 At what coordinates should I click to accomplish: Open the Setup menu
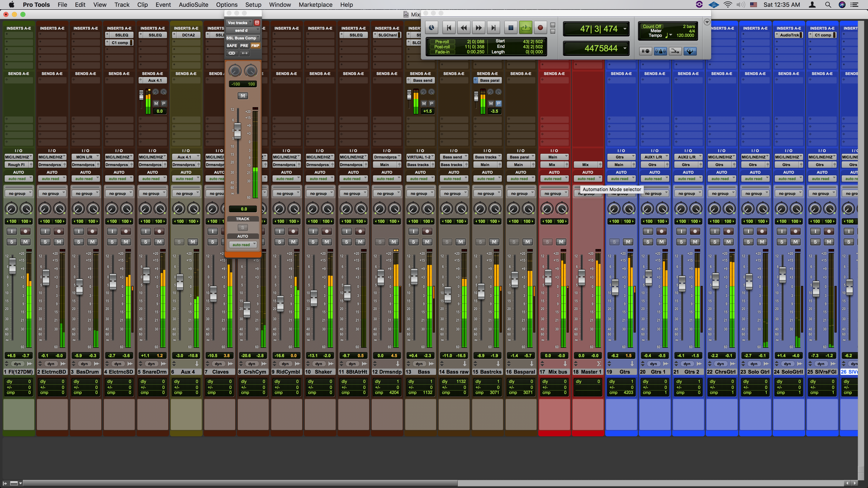coord(253,5)
